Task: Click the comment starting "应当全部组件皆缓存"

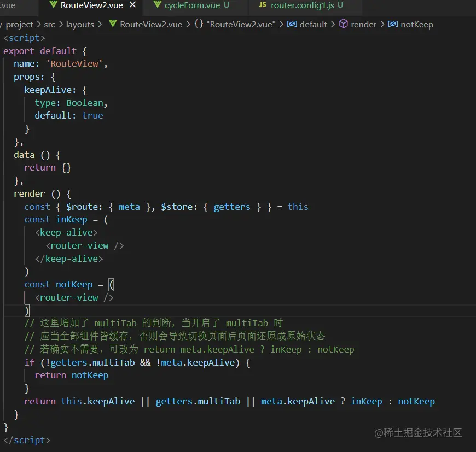Action: [175, 336]
